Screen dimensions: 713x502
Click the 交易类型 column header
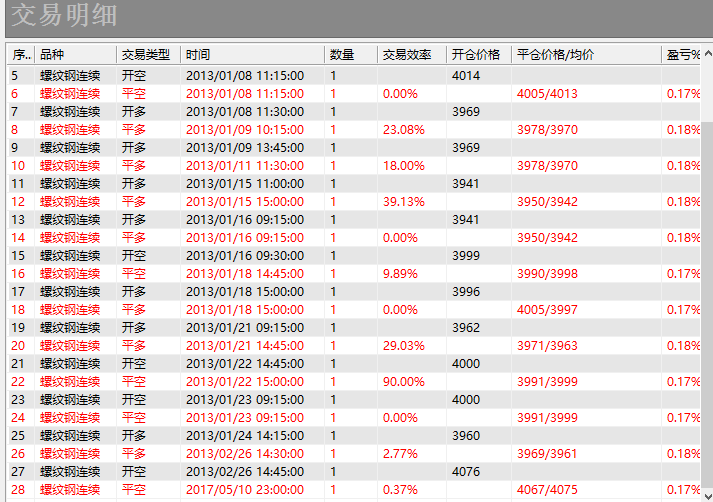[x=149, y=55]
